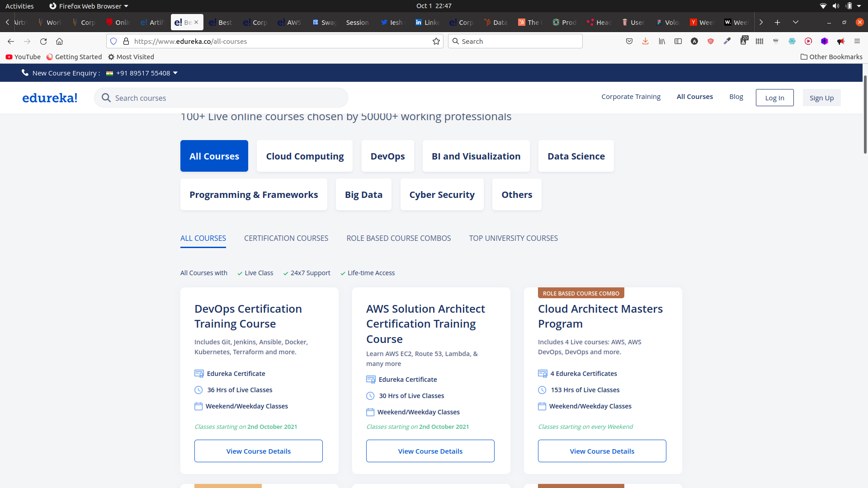This screenshot has width=868, height=488.
Task: View Course Details for DevOps Certification Training
Action: (x=258, y=450)
